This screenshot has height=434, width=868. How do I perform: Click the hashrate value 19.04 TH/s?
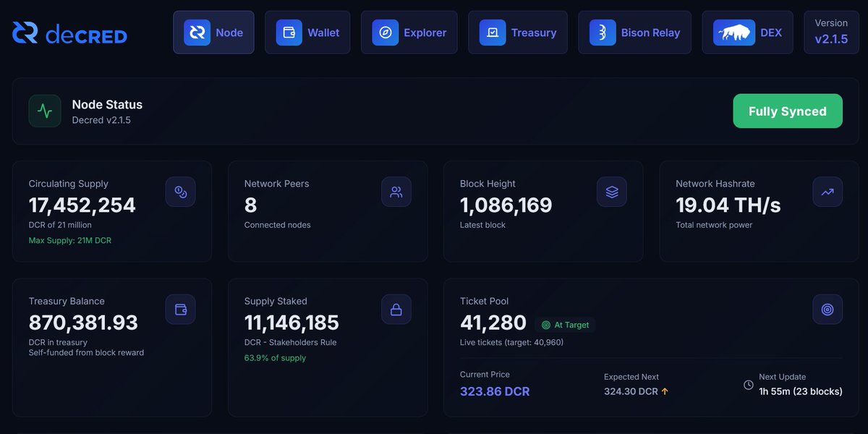[728, 205]
